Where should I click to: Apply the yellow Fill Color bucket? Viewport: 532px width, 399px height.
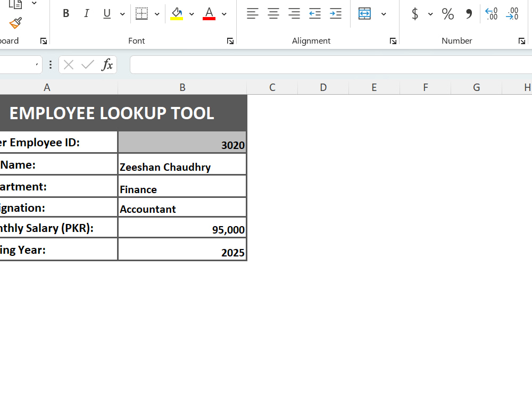[177, 14]
